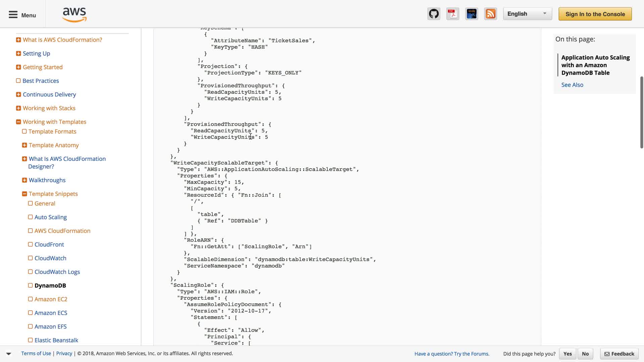This screenshot has width=644, height=362.
Task: Click the AWS logo
Action: [x=74, y=15]
